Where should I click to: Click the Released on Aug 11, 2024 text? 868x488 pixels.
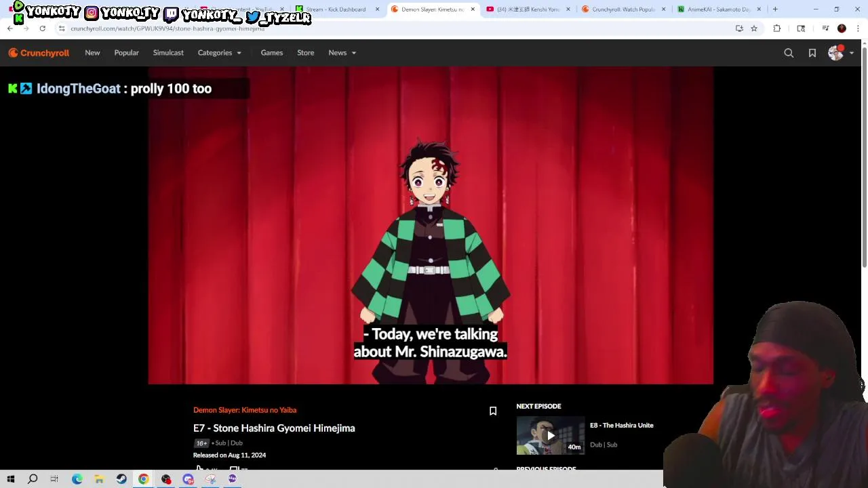tap(229, 455)
